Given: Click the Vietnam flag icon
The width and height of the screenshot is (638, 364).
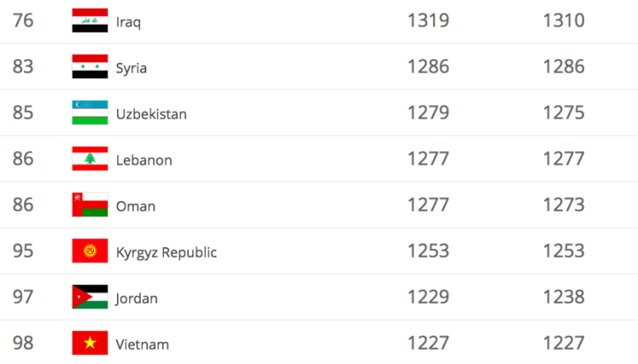Looking at the screenshot, I should click(89, 344).
